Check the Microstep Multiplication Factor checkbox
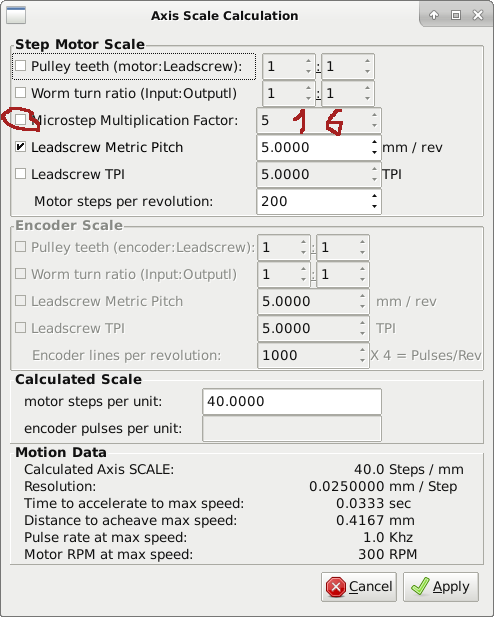Screen dimensions: 494x617 click(20, 120)
